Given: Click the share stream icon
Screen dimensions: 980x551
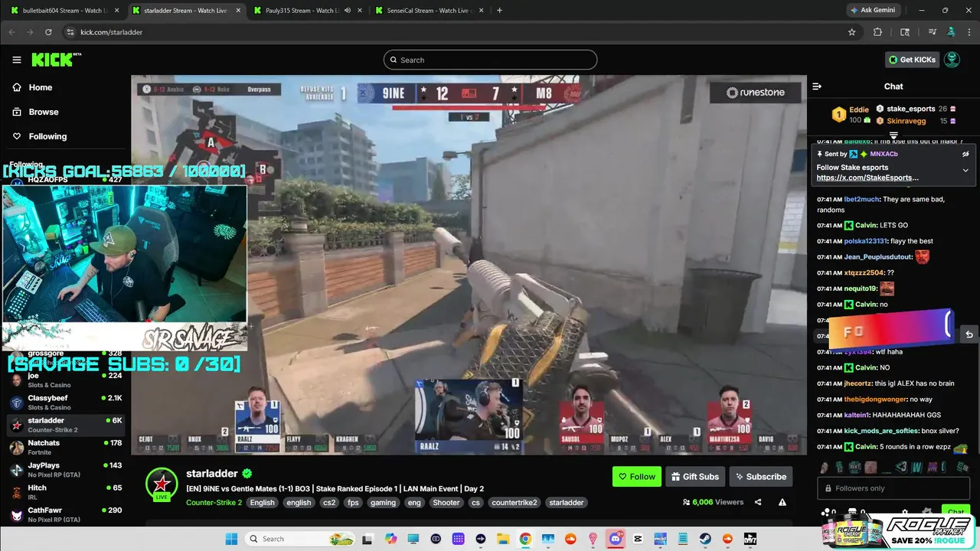Looking at the screenshot, I should click(758, 502).
